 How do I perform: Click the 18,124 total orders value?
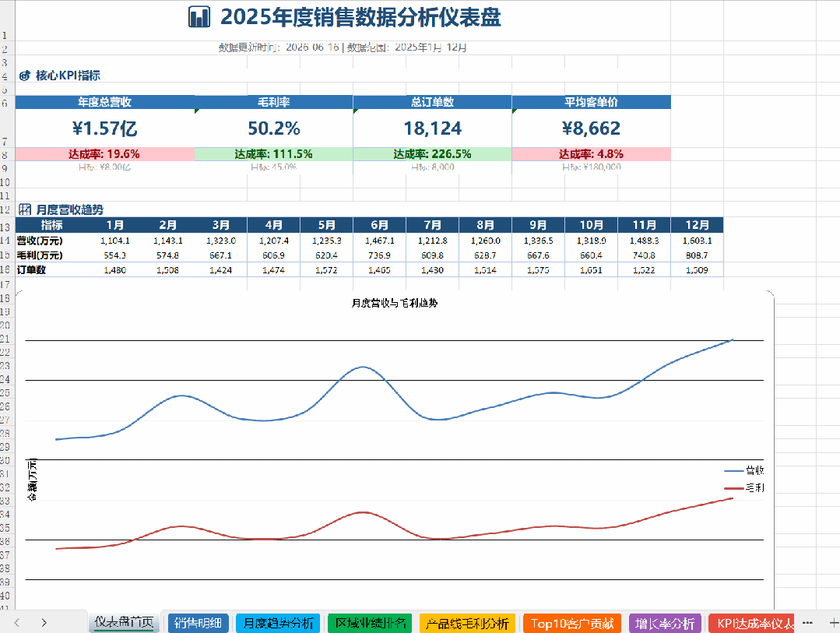click(432, 128)
